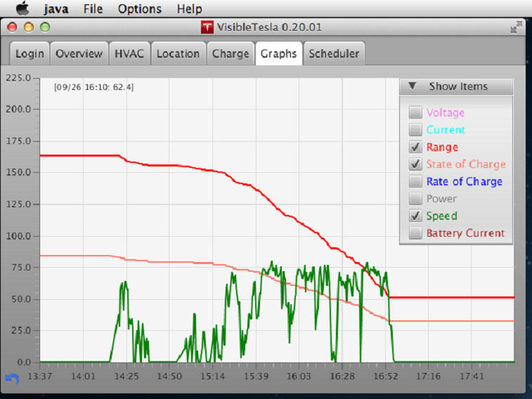Click the red Tesla logo in title bar
Image resolution: width=532 pixels, height=399 pixels.
click(x=207, y=27)
